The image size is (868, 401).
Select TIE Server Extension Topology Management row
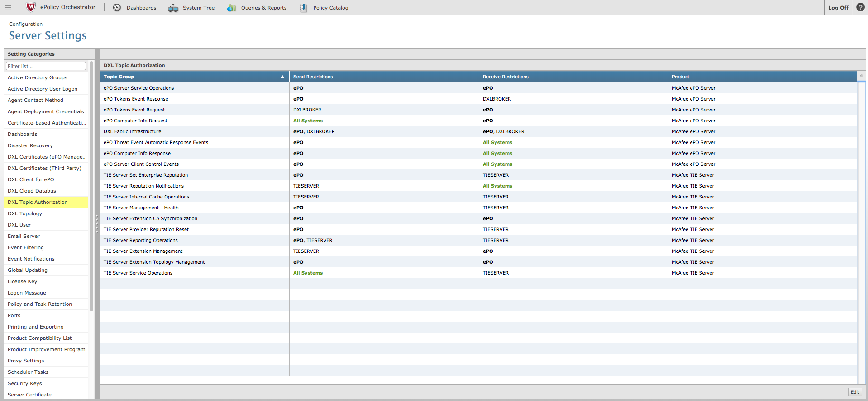pyautogui.click(x=478, y=262)
